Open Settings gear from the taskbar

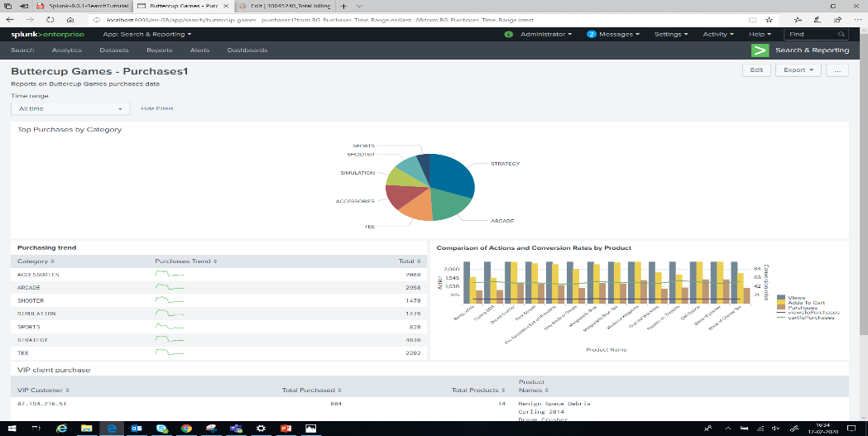[x=261, y=429]
